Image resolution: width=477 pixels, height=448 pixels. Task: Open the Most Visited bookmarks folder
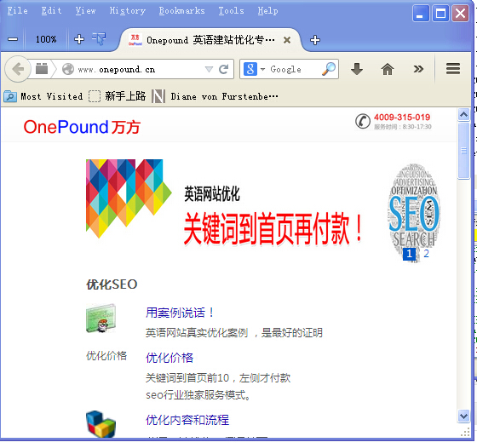(x=43, y=96)
